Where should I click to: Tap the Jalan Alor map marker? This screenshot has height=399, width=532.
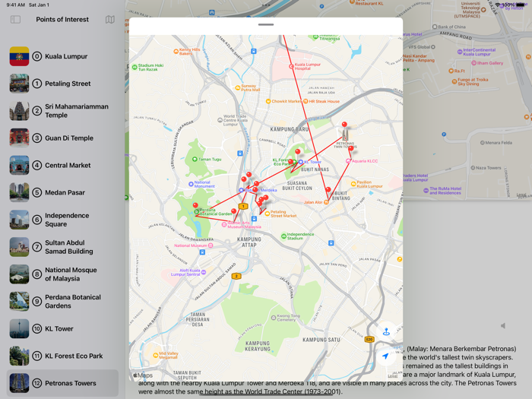(x=326, y=202)
